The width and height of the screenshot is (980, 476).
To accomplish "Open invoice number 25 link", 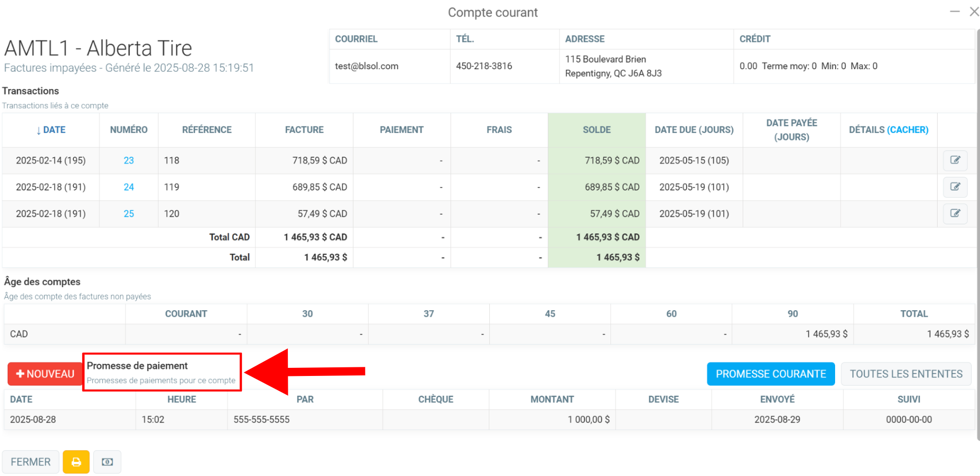I will pos(129,214).
